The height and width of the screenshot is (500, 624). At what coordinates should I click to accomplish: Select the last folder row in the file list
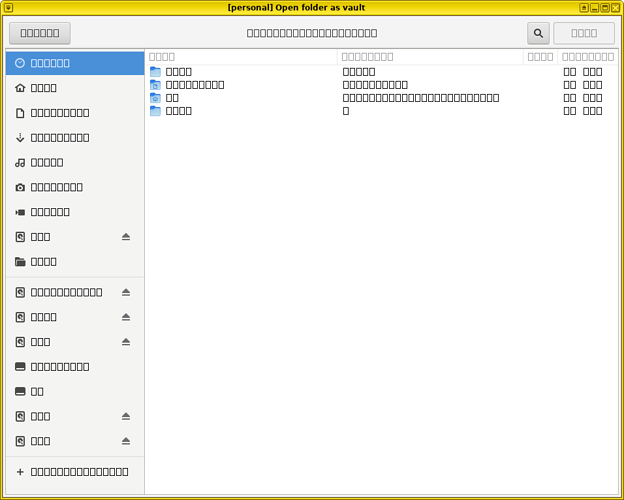click(382, 111)
